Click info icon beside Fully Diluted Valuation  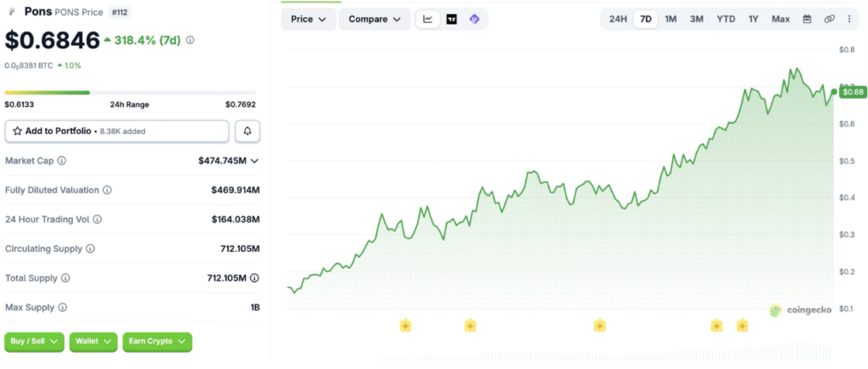pyautogui.click(x=108, y=190)
